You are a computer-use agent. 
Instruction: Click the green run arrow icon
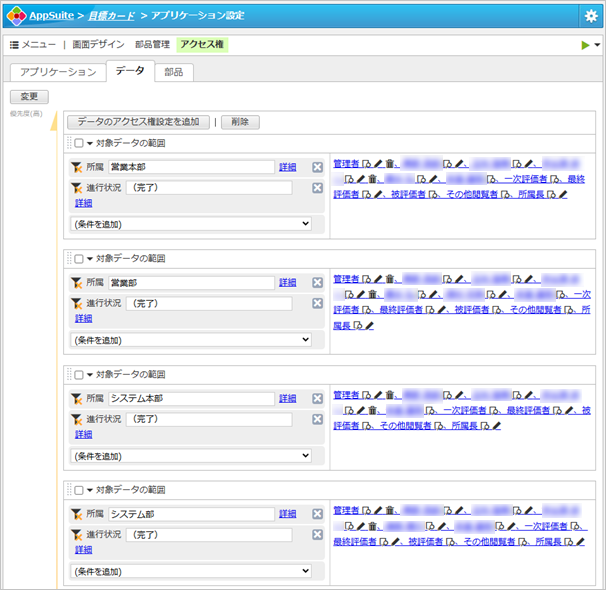coord(585,45)
